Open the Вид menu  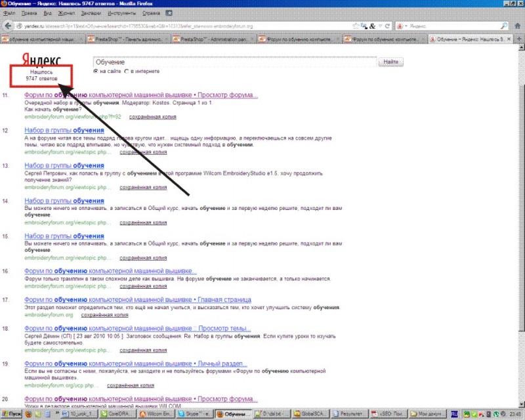point(47,13)
